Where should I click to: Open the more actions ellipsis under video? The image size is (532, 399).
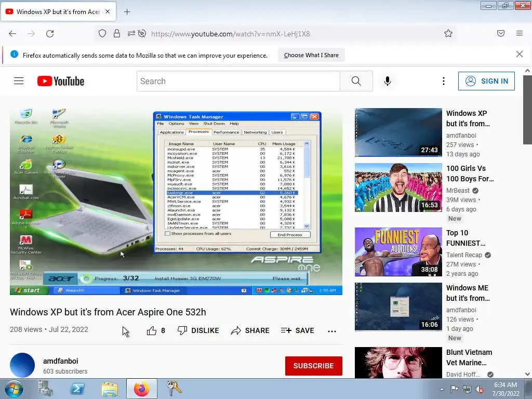332,331
